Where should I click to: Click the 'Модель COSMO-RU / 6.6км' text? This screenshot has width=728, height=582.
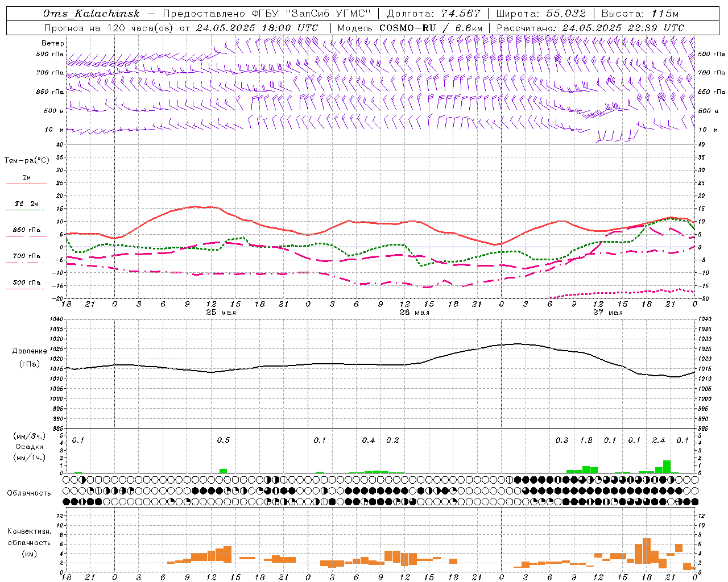(410, 28)
